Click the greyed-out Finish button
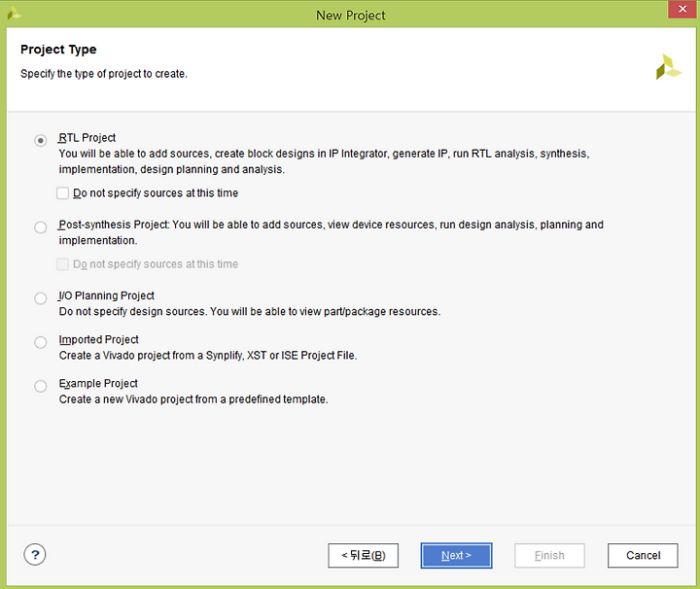 point(549,556)
